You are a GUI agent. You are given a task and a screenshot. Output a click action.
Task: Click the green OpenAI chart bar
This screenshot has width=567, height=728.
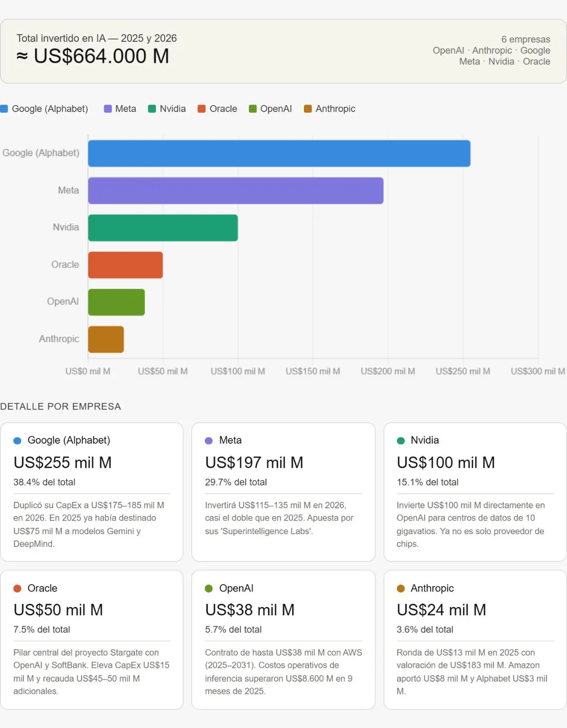pyautogui.click(x=116, y=302)
